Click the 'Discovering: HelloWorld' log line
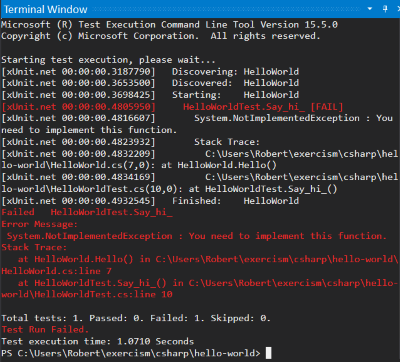Screen dimensions: 400x362 click(x=150, y=72)
